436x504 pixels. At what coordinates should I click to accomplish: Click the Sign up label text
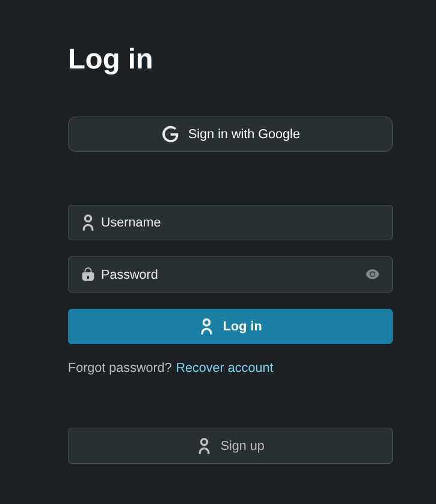tap(242, 446)
